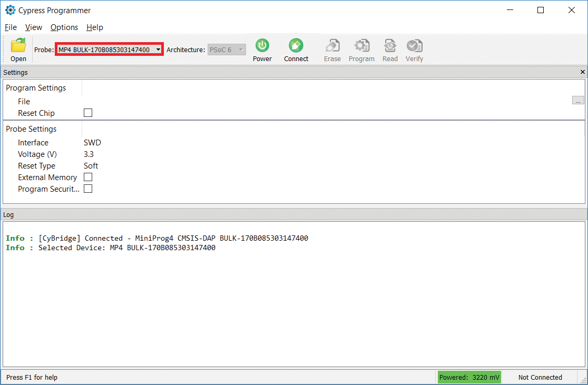Click the Erase tool icon
Screen dimensions: 588x385
(332, 46)
